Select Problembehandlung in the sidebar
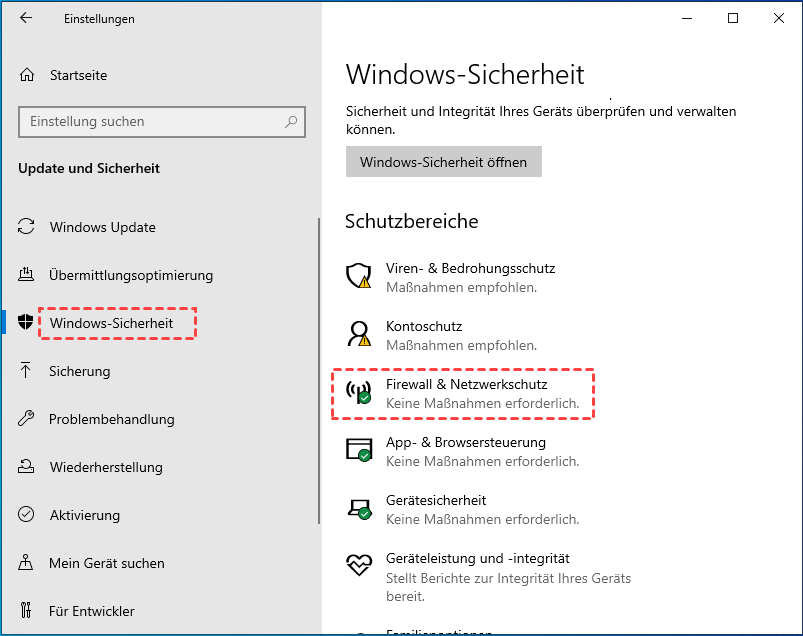Viewport: 803px width, 636px height. tap(111, 419)
